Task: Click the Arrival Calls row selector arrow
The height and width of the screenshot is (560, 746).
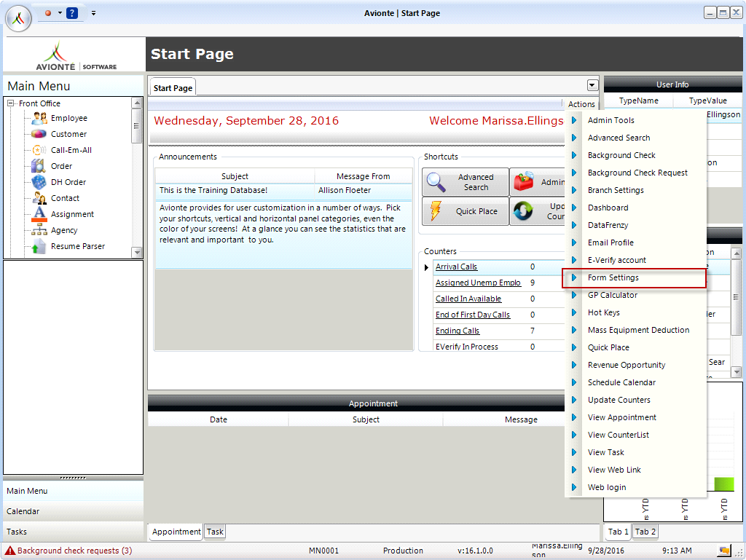Action: pos(427,268)
